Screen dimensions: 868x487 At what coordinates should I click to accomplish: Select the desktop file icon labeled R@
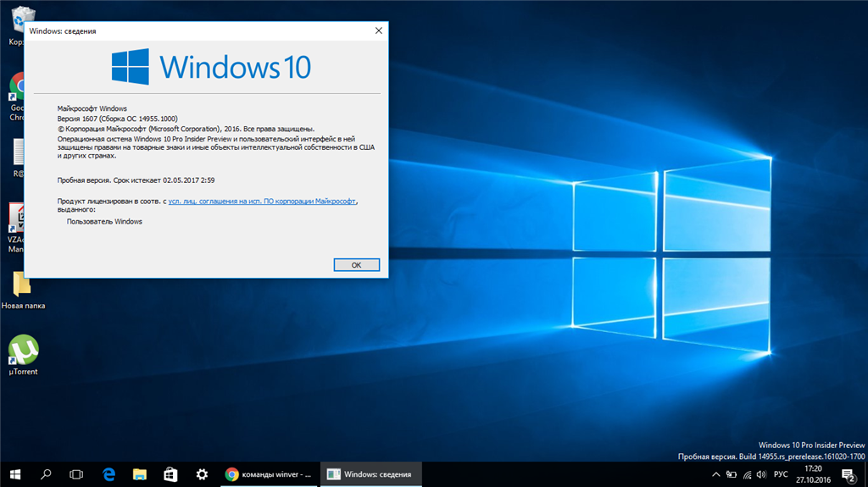pyautogui.click(x=19, y=158)
